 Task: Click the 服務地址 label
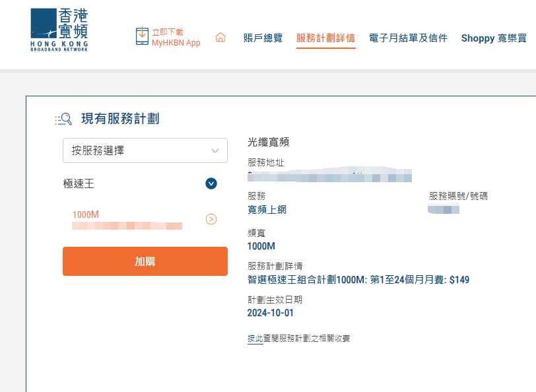265,162
